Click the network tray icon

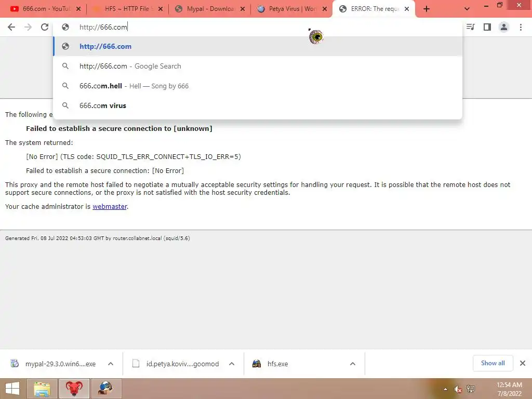471,389
